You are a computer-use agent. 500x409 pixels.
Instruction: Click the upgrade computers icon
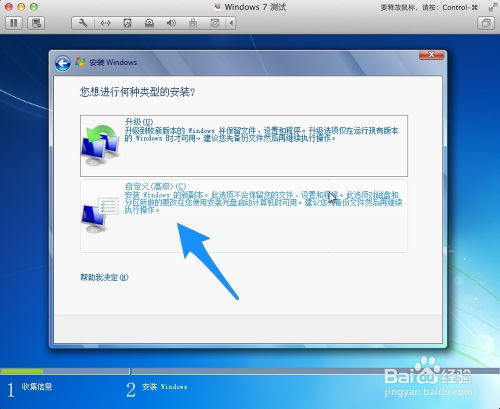pos(101,145)
